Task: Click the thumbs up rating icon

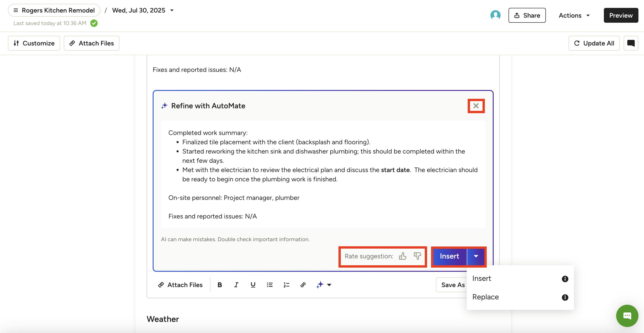Action: pyautogui.click(x=402, y=256)
